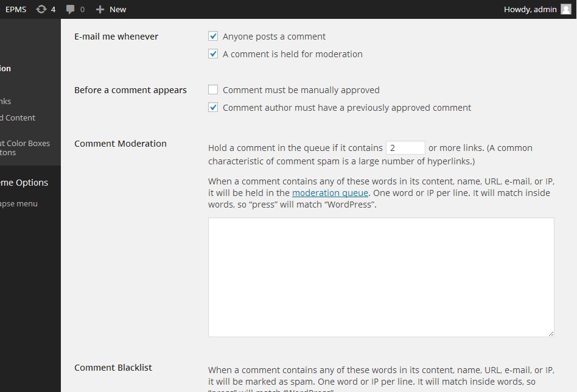Viewport: 577px width, 392px height.
Task: Click the updates refresh icon in admin bar
Action: coord(41,9)
